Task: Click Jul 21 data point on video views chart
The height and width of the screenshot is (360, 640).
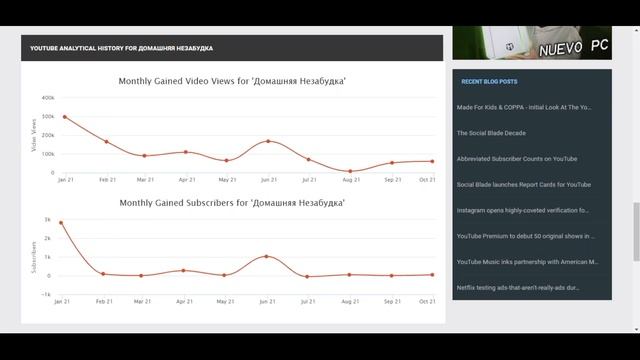Action: point(309,160)
